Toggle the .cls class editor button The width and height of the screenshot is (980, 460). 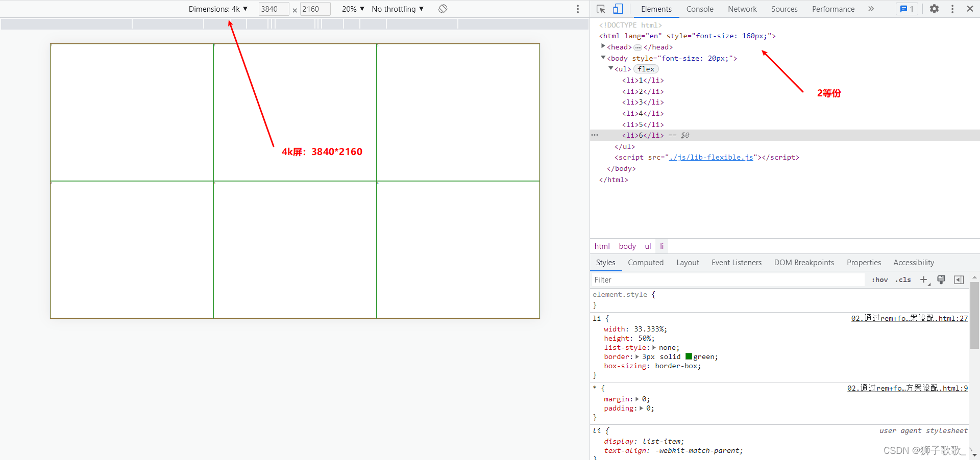point(903,279)
